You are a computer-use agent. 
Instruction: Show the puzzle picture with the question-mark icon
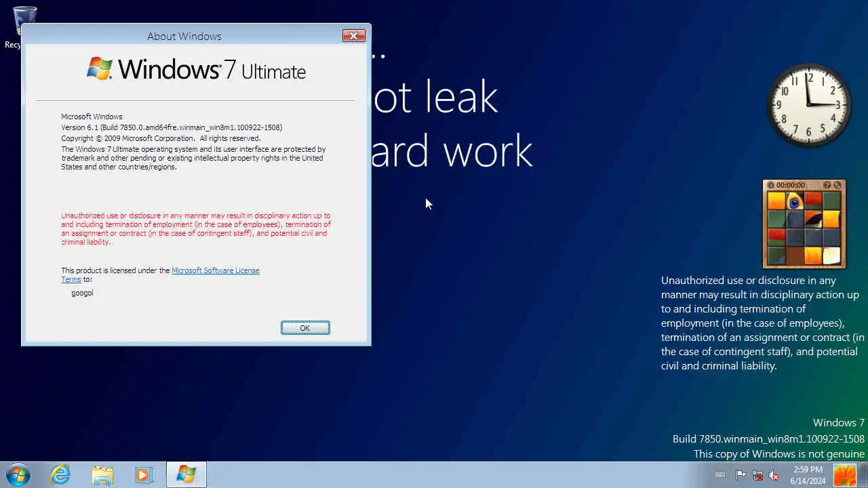(x=827, y=185)
